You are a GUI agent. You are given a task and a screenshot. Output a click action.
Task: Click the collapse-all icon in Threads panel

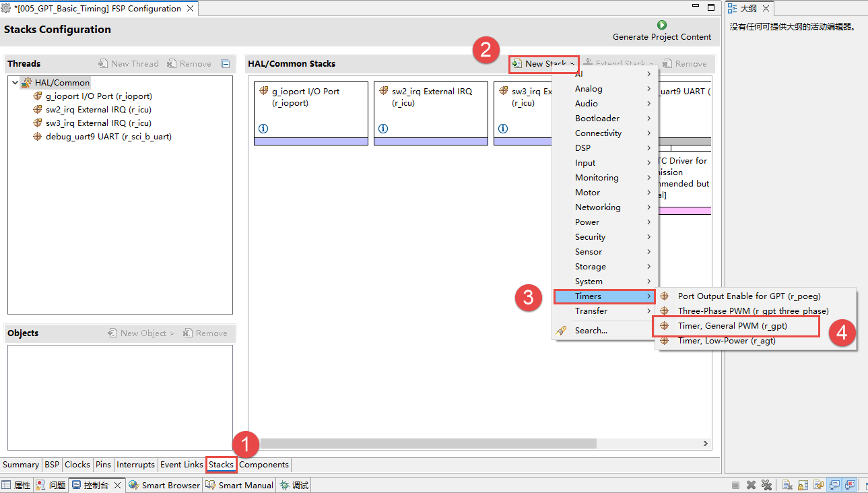(x=226, y=64)
